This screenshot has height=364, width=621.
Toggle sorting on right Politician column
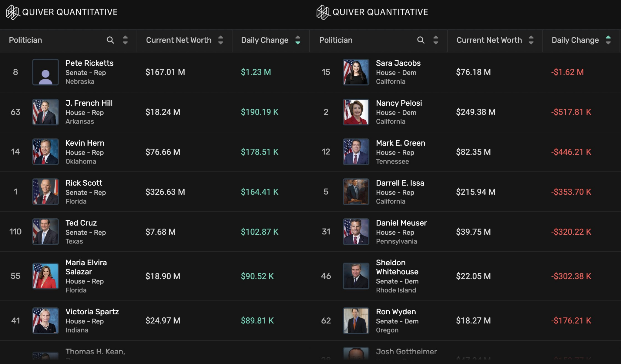coord(436,40)
